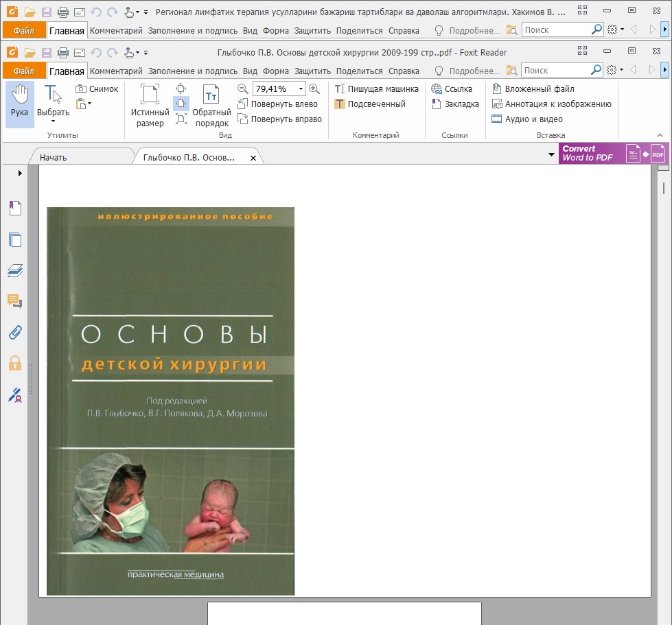Open the bookmarks panel in left sidebar
The image size is (672, 625).
click(x=15, y=208)
